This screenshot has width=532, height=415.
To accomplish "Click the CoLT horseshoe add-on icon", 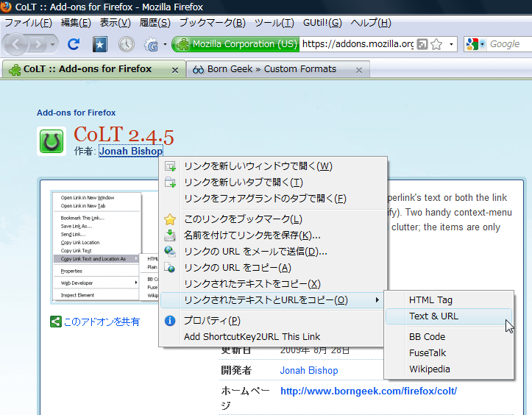I will tap(52, 141).
